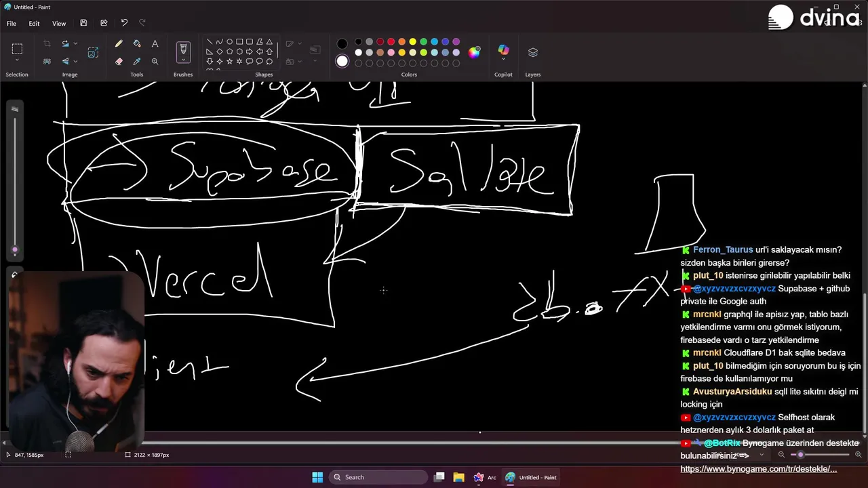Viewport: 868px width, 488px height.
Task: Select the Fill bucket tool
Action: pyautogui.click(x=137, y=43)
